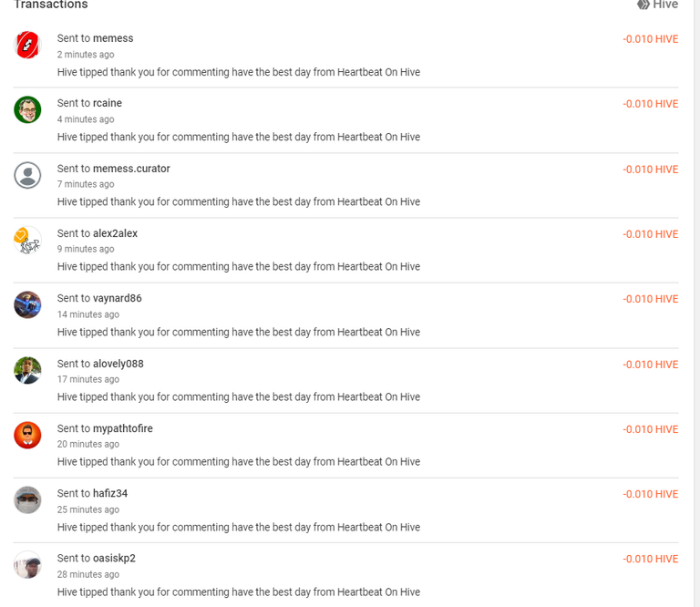Open alovely088 username link
This screenshot has height=607, width=700.
pos(118,364)
